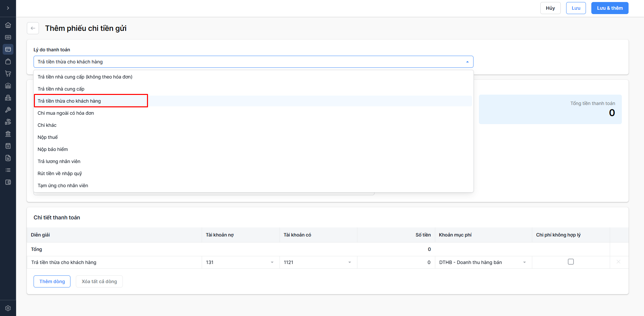Open the shopping bag sidebar icon
The image size is (644, 316).
point(8,61)
